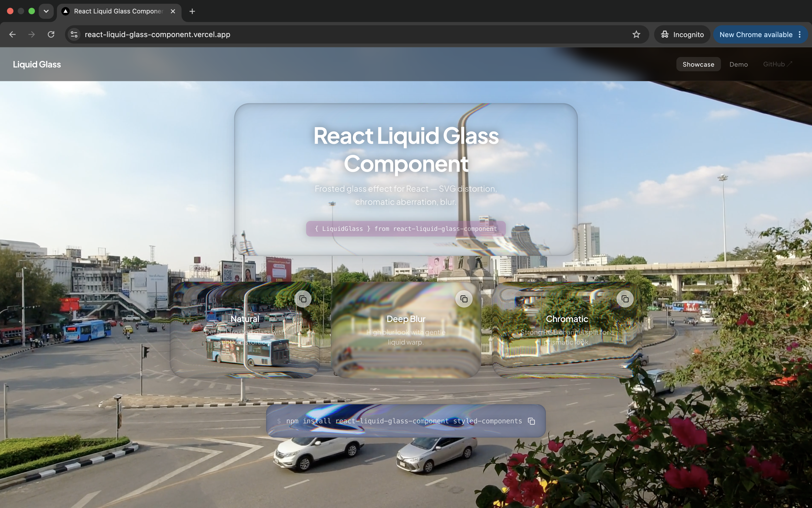Click the Liquid Glass logo text
This screenshot has width=812, height=508.
37,64
